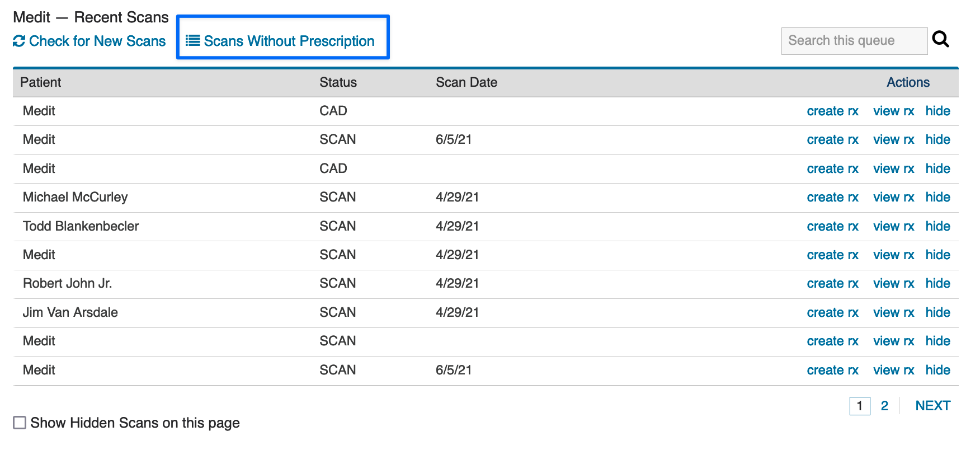Hide the undated Medit SCAN row
The width and height of the screenshot is (980, 450).
pos(937,341)
